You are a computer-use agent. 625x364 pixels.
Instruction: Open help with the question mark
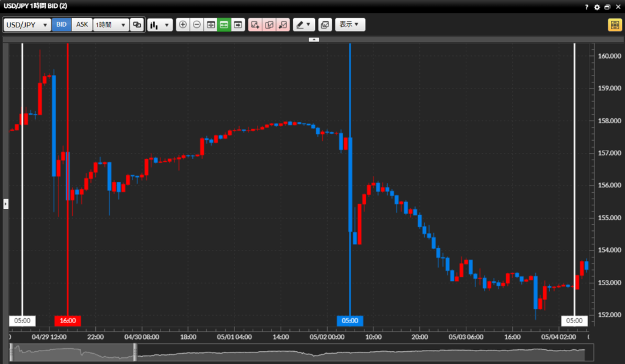pyautogui.click(x=587, y=7)
